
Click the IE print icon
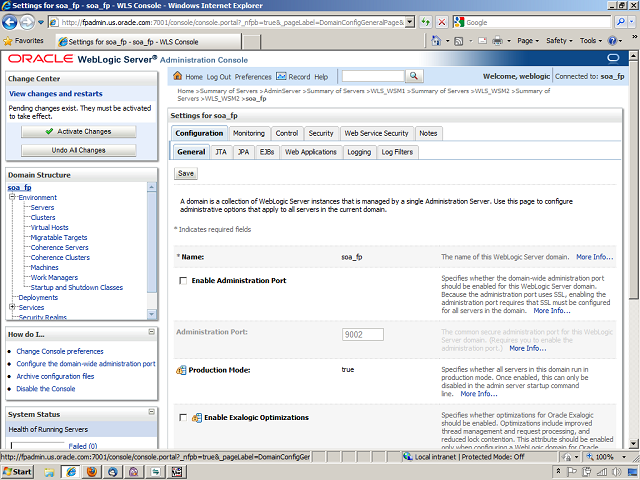click(x=498, y=41)
